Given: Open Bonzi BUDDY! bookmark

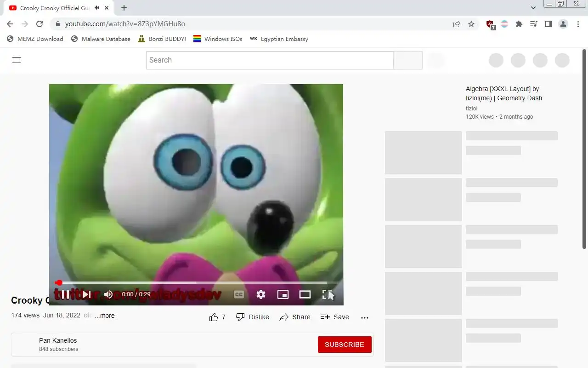Looking at the screenshot, I should tap(162, 39).
